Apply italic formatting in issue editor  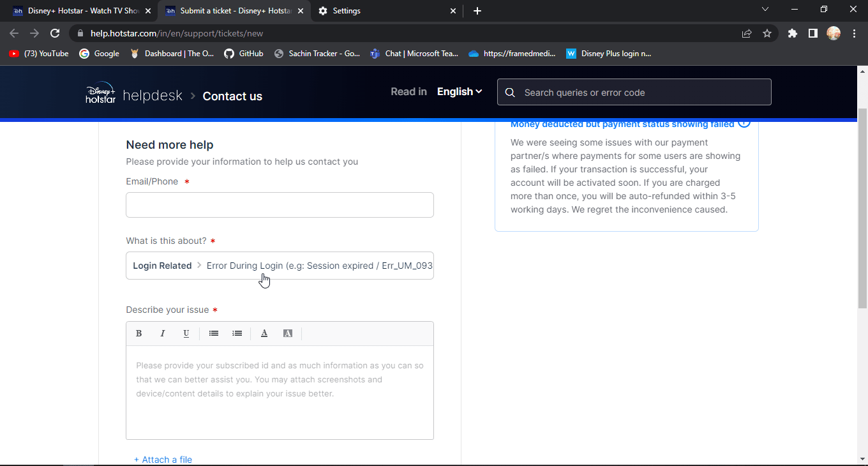162,333
